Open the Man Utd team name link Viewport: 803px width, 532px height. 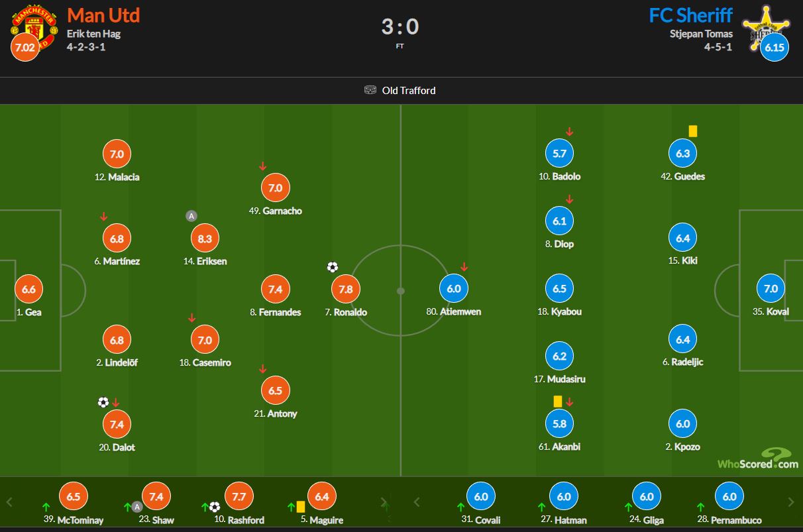click(103, 15)
